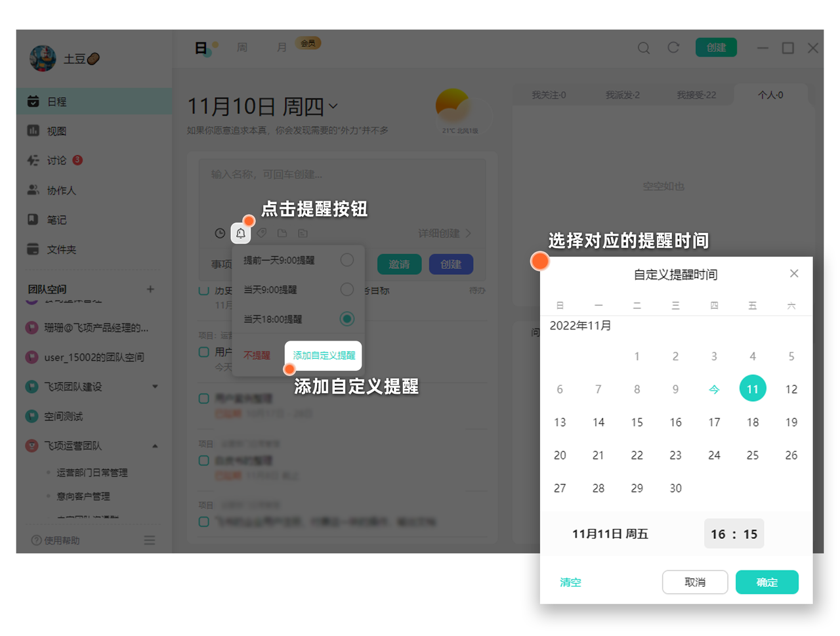Add a new team space with plus icon
This screenshot has width=840, height=636.
[x=150, y=289]
